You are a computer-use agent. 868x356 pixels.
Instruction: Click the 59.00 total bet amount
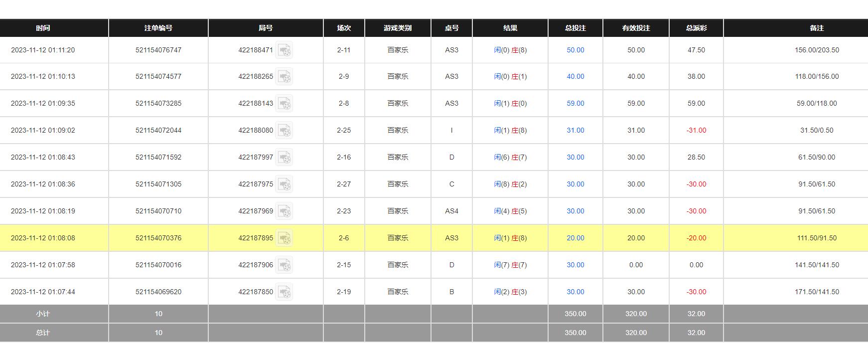pos(575,103)
